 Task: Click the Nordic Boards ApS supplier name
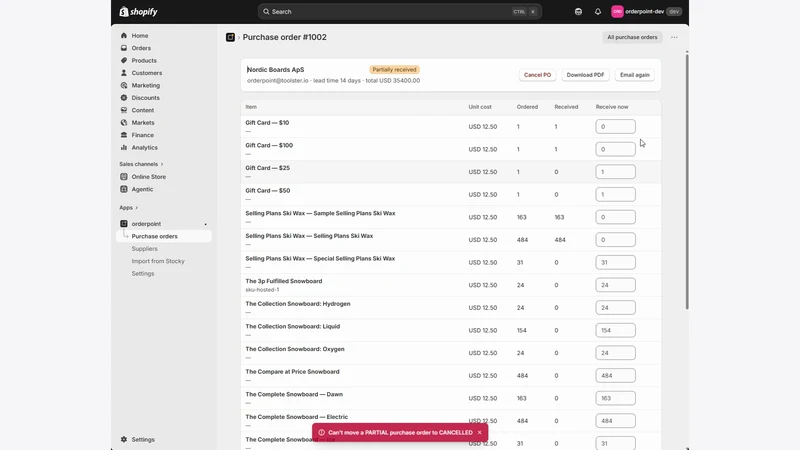tap(276, 69)
